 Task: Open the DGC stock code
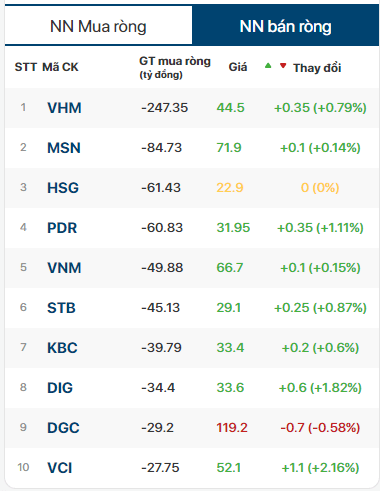pos(63,428)
